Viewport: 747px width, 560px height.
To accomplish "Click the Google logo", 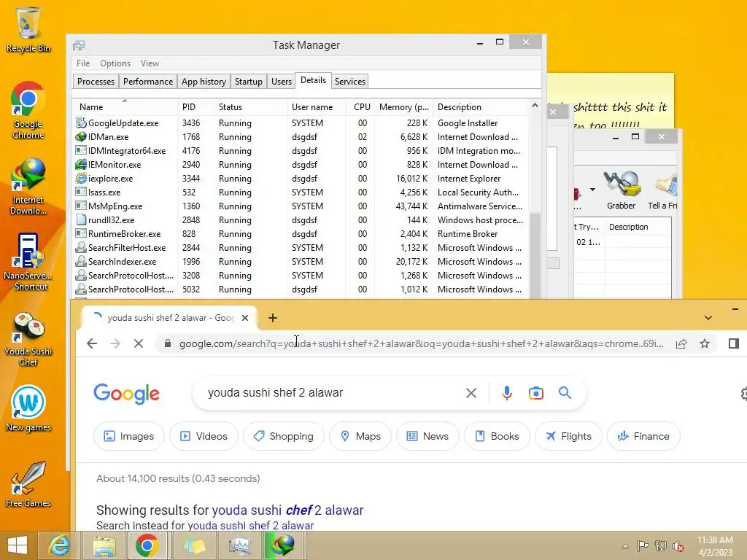I will pos(127,393).
